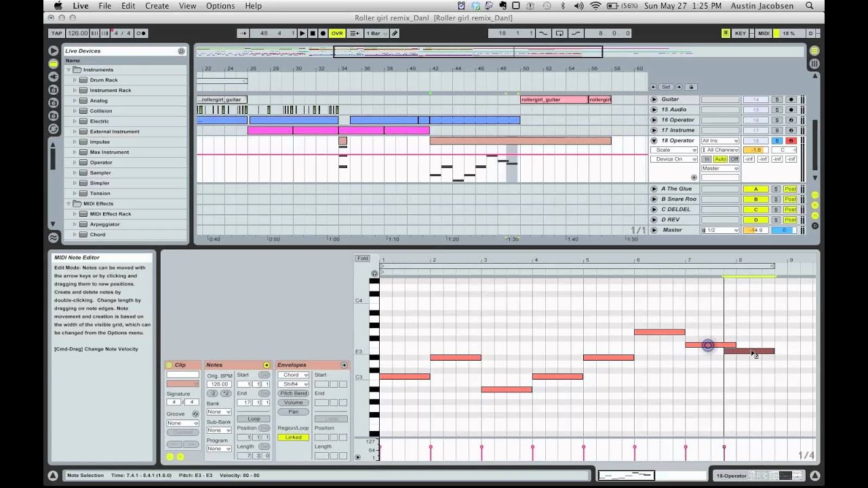The width and height of the screenshot is (868, 488).
Task: Click the transport Play button
Action: (x=302, y=33)
